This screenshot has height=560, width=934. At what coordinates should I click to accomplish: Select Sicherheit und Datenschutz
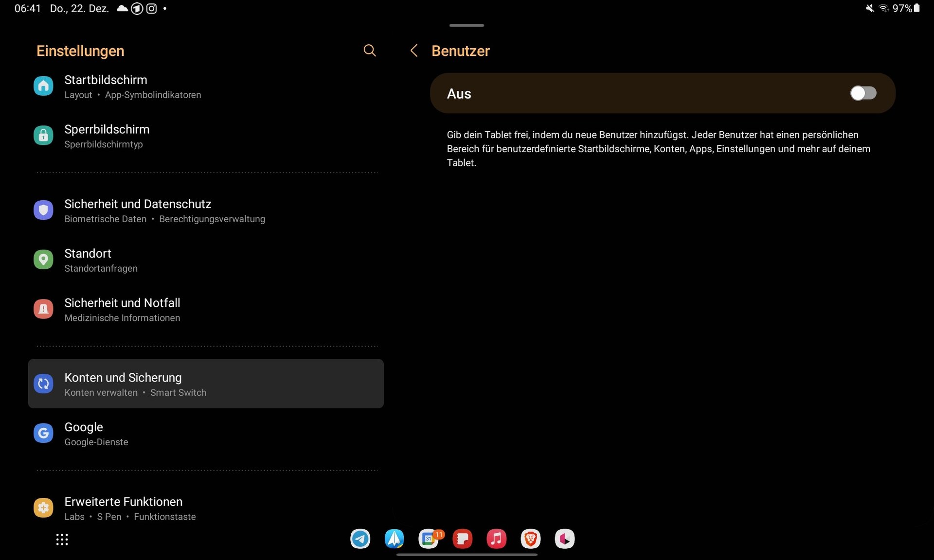coord(138,210)
